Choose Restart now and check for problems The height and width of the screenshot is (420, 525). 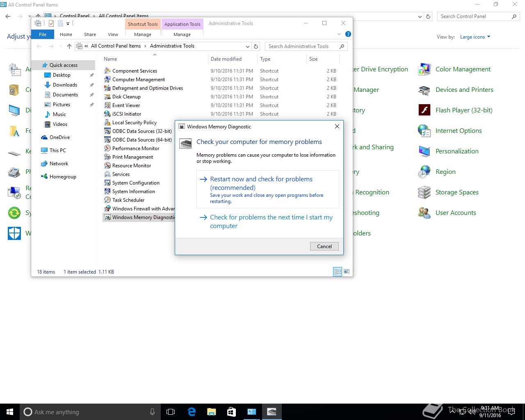coord(261,183)
